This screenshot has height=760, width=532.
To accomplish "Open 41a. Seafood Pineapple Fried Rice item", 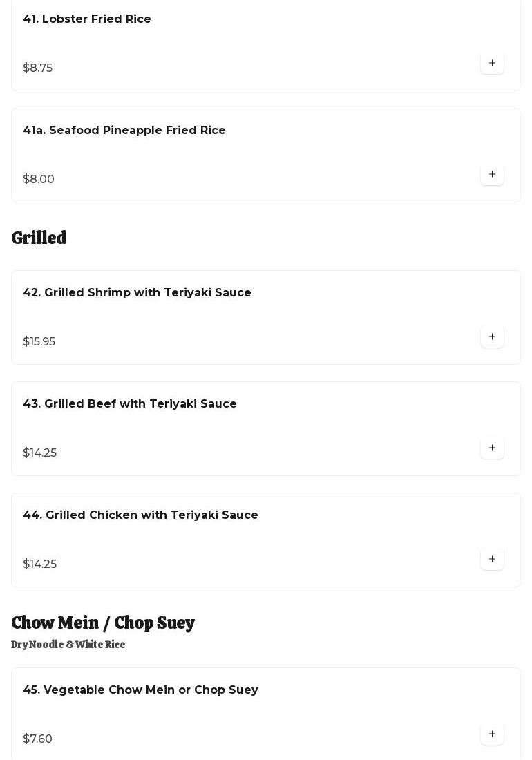I will 124,131.
